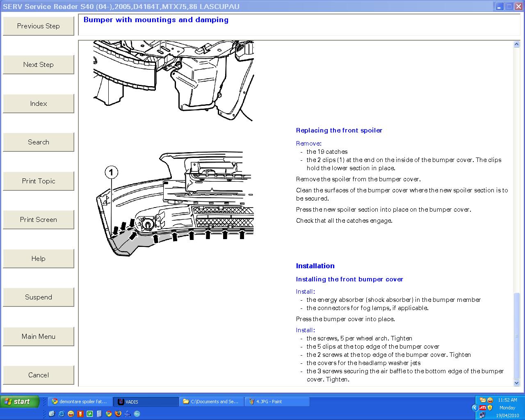The height and width of the screenshot is (420, 525).
Task: Click the 'Replacing the front spoiler' heading
Action: tap(339, 130)
